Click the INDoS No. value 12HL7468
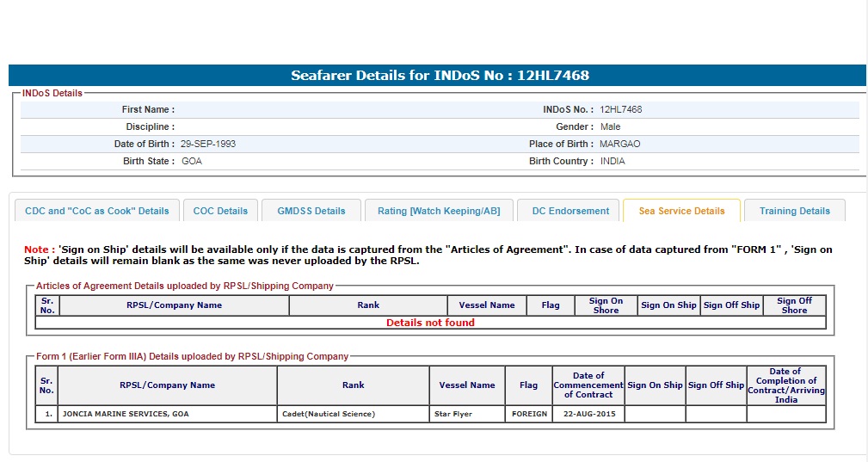This screenshot has height=462, width=868. tap(621, 110)
